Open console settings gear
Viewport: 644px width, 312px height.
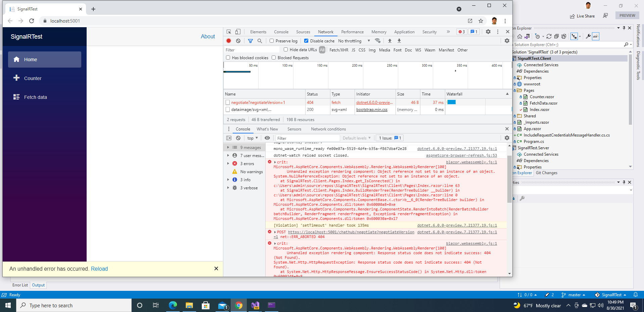pos(507,138)
